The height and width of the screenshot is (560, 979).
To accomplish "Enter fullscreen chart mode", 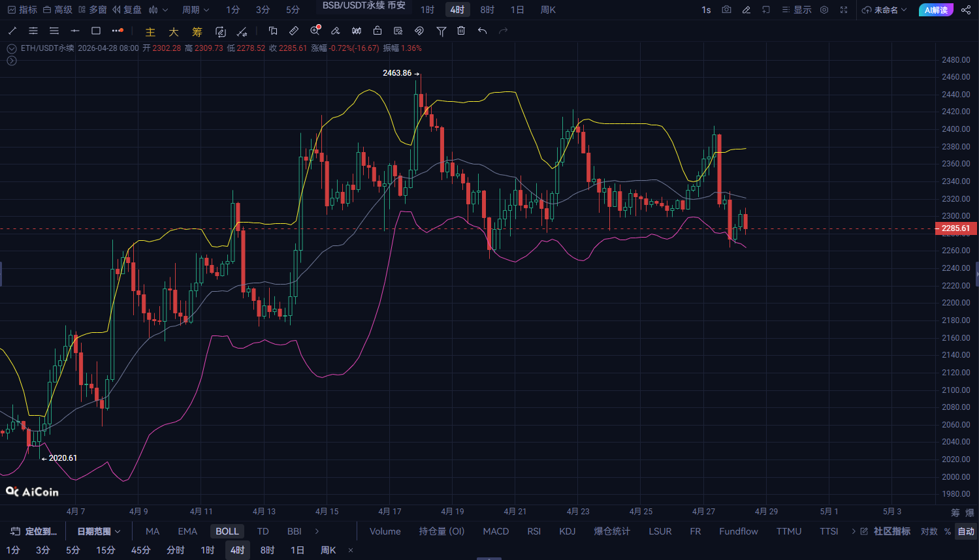I will tap(844, 10).
